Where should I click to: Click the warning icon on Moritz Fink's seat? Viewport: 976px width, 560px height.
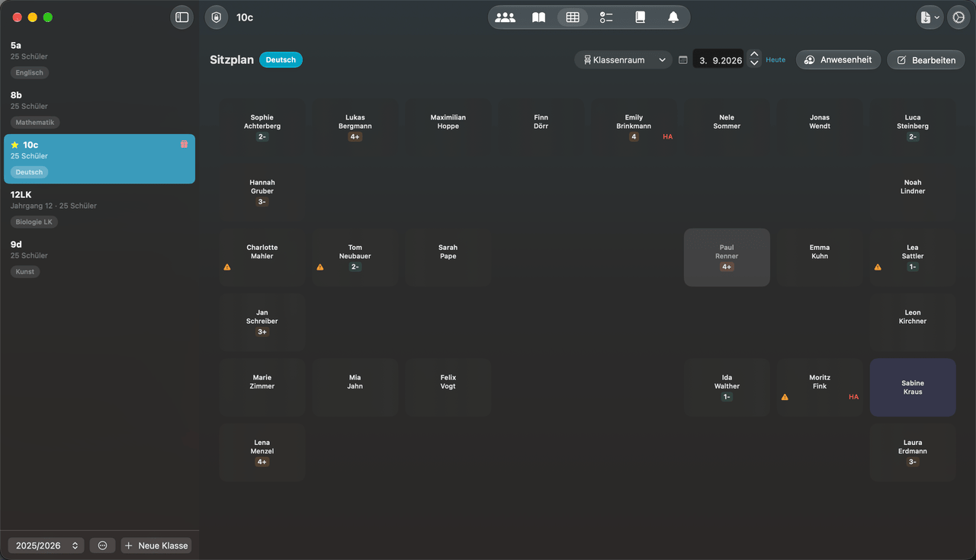pos(785,397)
